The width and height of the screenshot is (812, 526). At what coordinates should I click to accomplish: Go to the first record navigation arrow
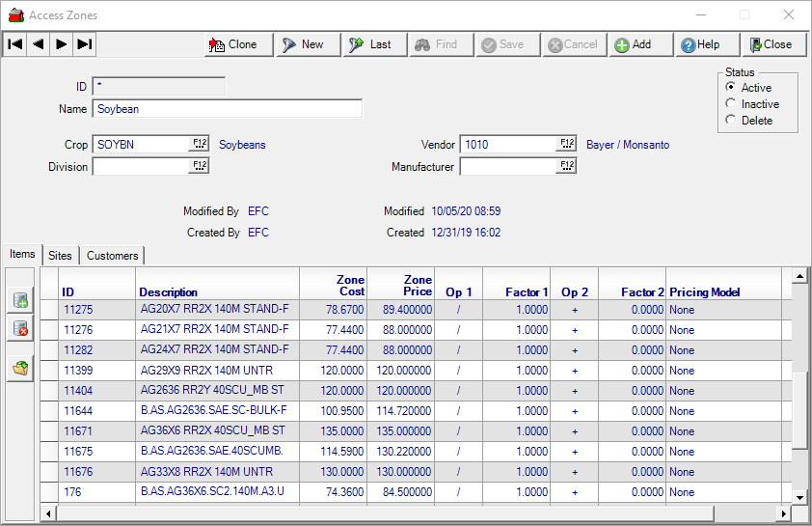14,44
